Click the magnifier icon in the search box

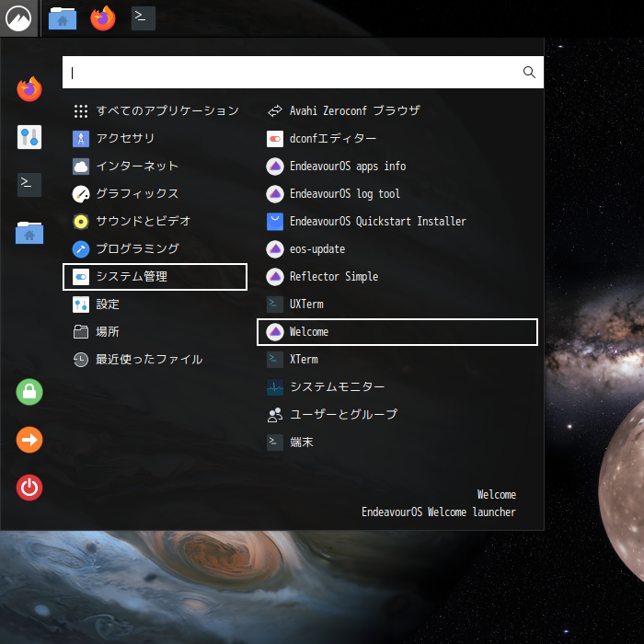529,73
